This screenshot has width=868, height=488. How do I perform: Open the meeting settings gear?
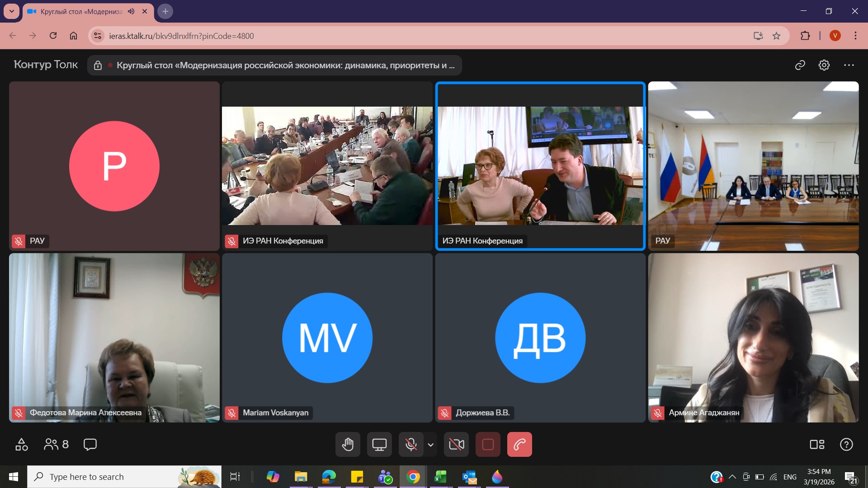click(x=824, y=65)
